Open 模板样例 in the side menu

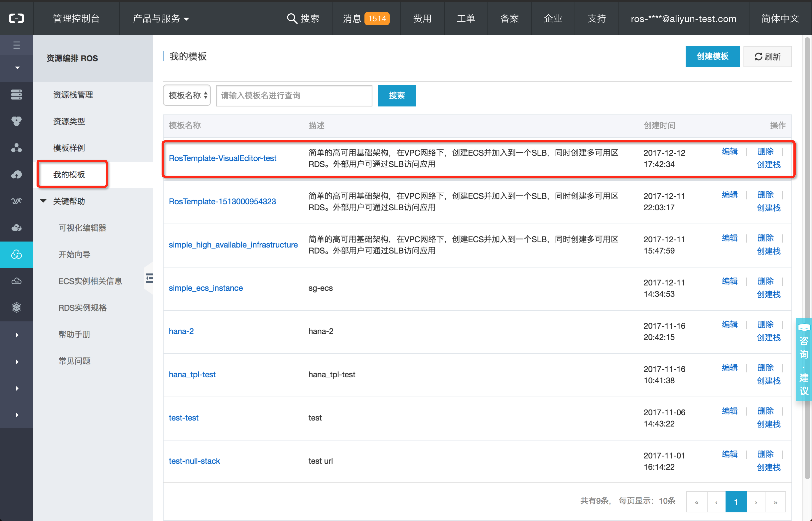[69, 148]
